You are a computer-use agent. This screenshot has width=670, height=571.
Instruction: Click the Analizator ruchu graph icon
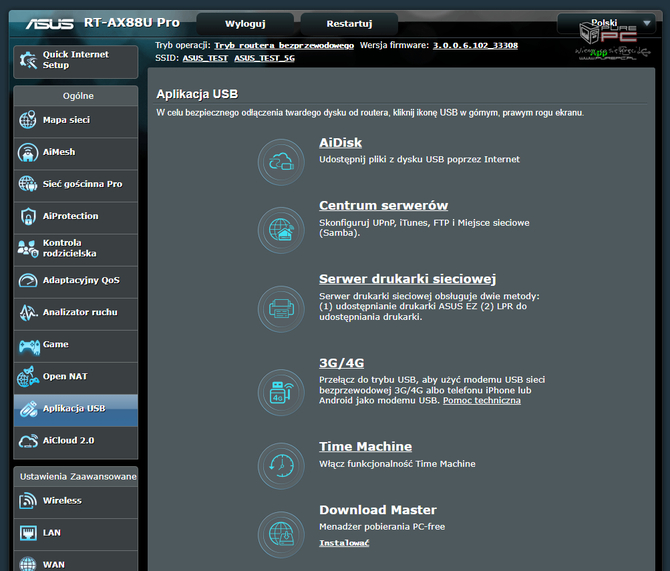pos(28,312)
